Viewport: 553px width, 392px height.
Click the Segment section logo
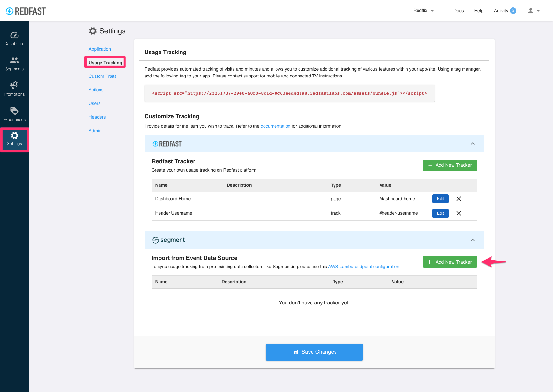[x=169, y=240]
